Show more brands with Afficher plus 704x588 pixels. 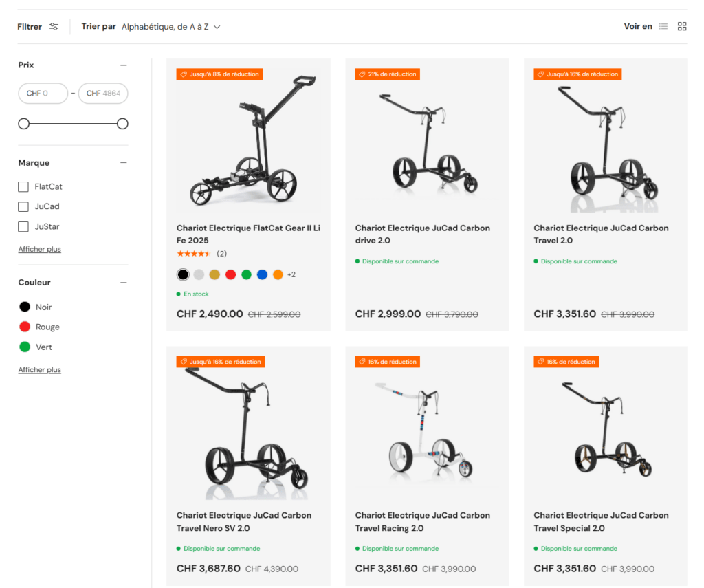point(39,249)
